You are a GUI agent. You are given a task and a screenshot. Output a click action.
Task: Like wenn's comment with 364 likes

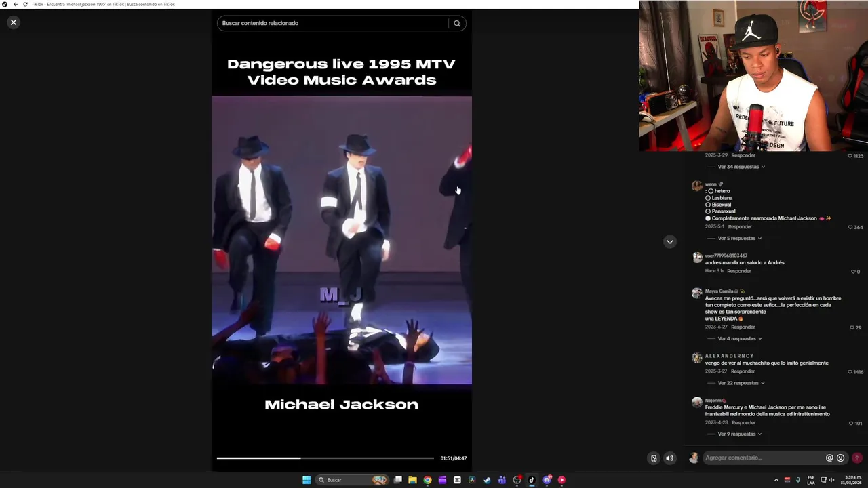point(850,227)
